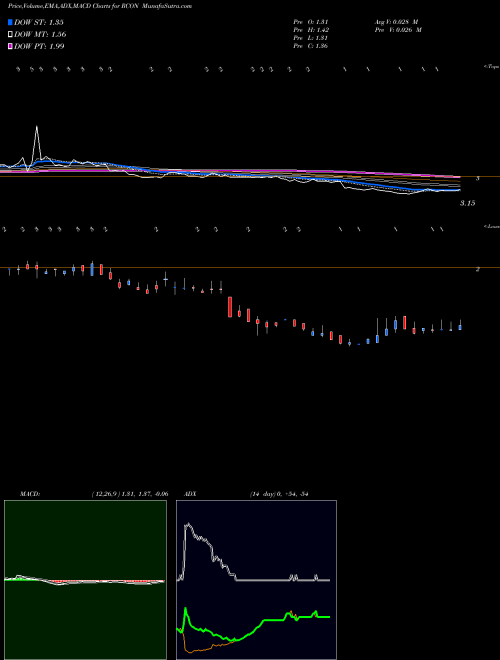The height and width of the screenshot is (660, 500).
Task: Click the '3' axis label on orange line
Action: (x=478, y=178)
